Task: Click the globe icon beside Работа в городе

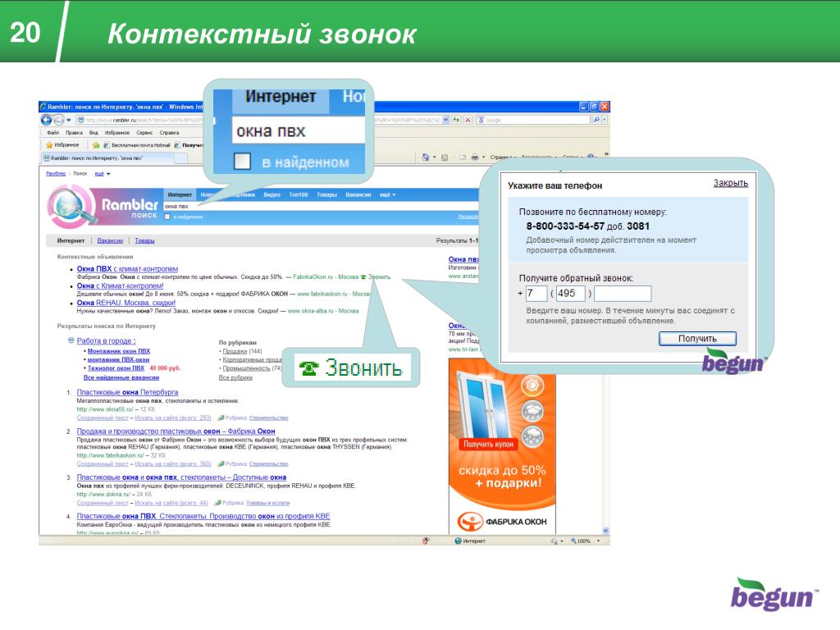Action: click(71, 340)
